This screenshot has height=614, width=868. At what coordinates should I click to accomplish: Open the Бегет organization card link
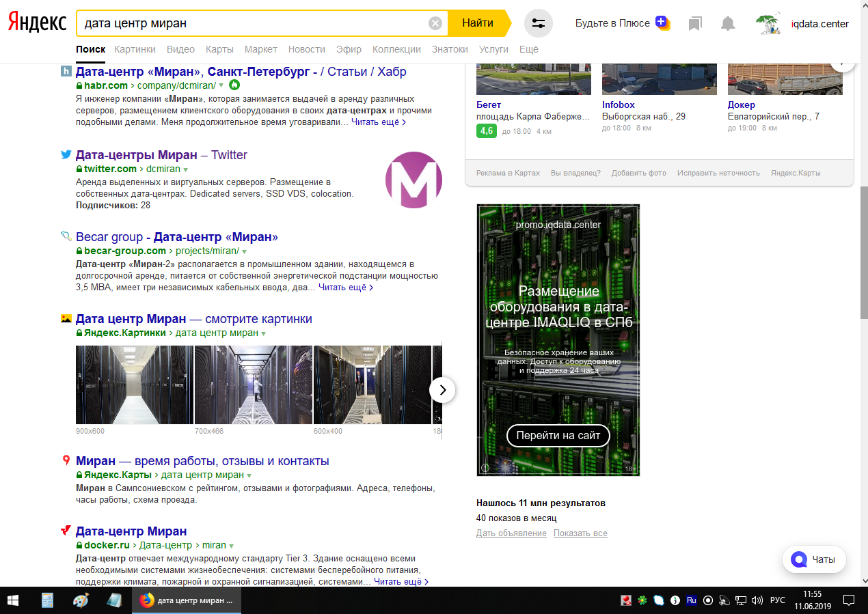(489, 104)
